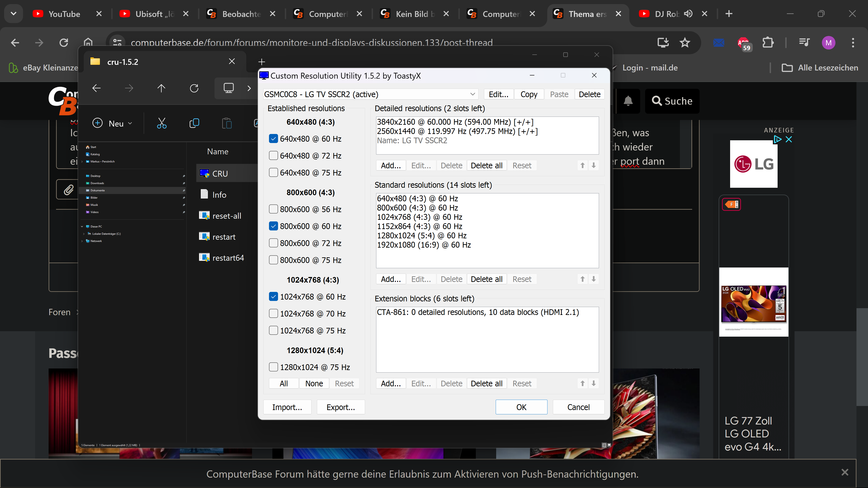Bookmark page with star icon
Screen dimensions: 868x488
click(684, 43)
